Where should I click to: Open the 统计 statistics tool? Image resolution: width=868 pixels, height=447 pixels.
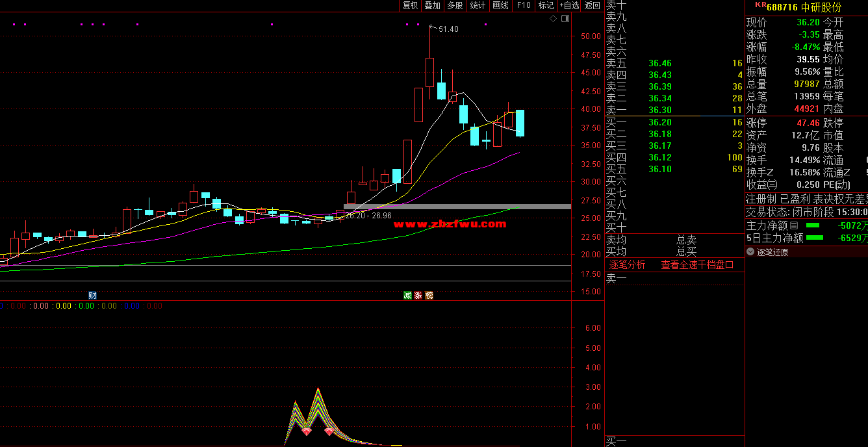pyautogui.click(x=478, y=5)
